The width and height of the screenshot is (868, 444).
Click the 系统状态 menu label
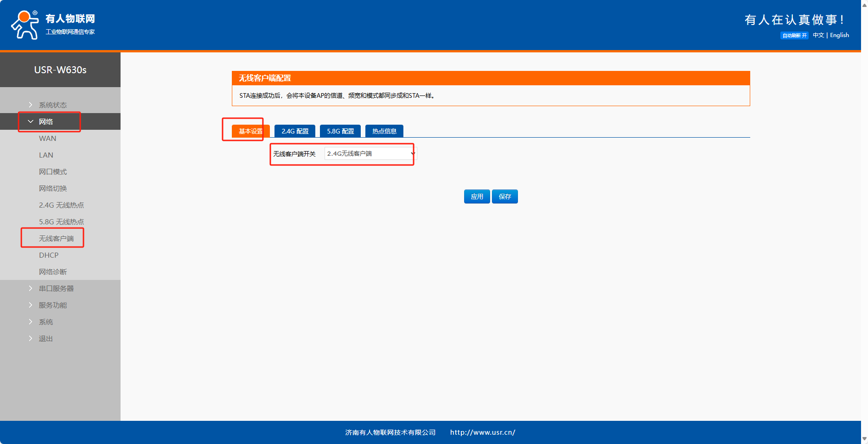pos(53,105)
